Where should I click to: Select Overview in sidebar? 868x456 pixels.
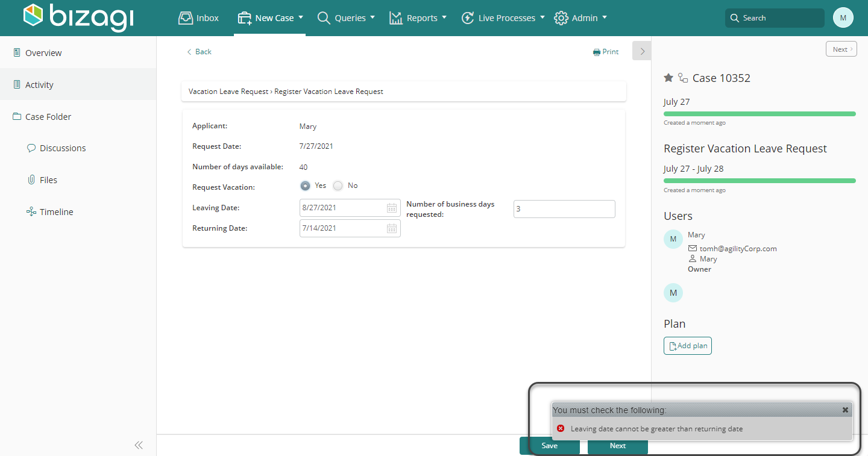[78, 53]
